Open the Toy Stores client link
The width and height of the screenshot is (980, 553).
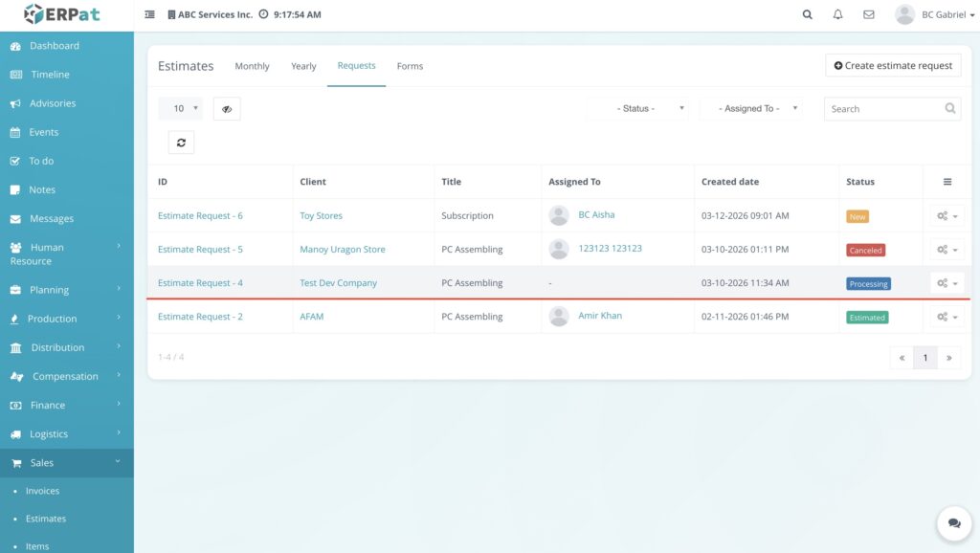(321, 216)
